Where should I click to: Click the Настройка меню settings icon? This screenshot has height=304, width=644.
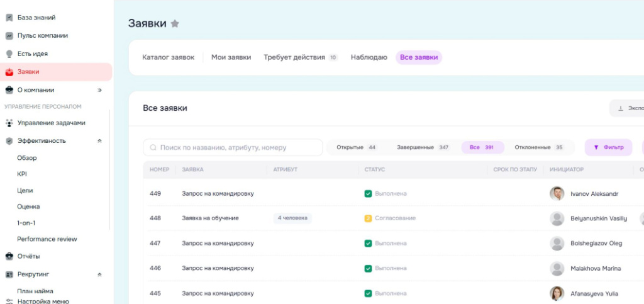(9, 301)
